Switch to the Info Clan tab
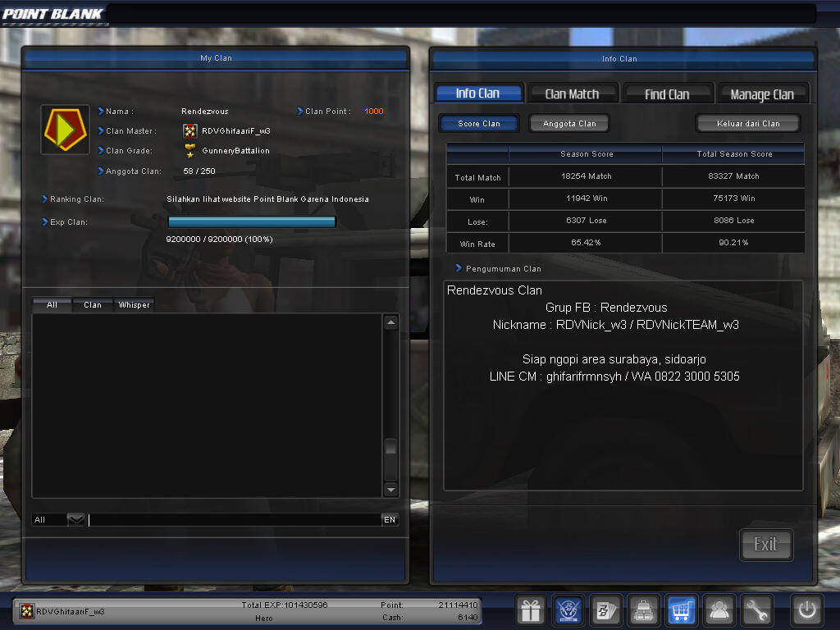 (478, 94)
